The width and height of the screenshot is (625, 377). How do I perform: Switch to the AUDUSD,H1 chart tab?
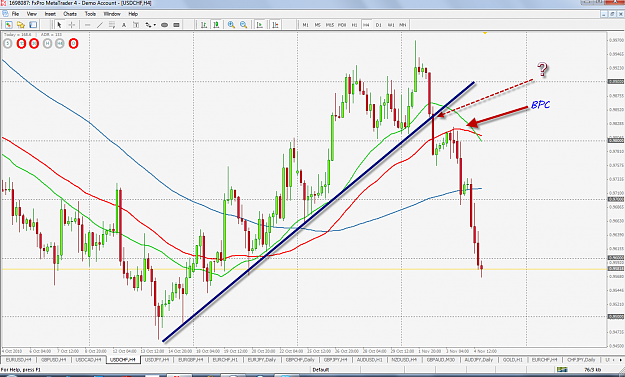[369, 360]
